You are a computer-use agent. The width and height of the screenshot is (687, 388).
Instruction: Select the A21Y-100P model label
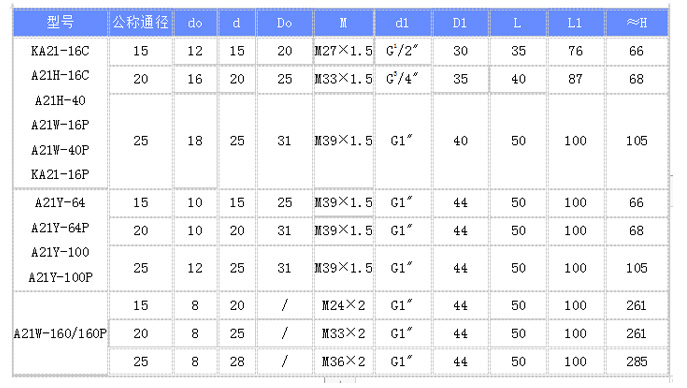click(60, 277)
